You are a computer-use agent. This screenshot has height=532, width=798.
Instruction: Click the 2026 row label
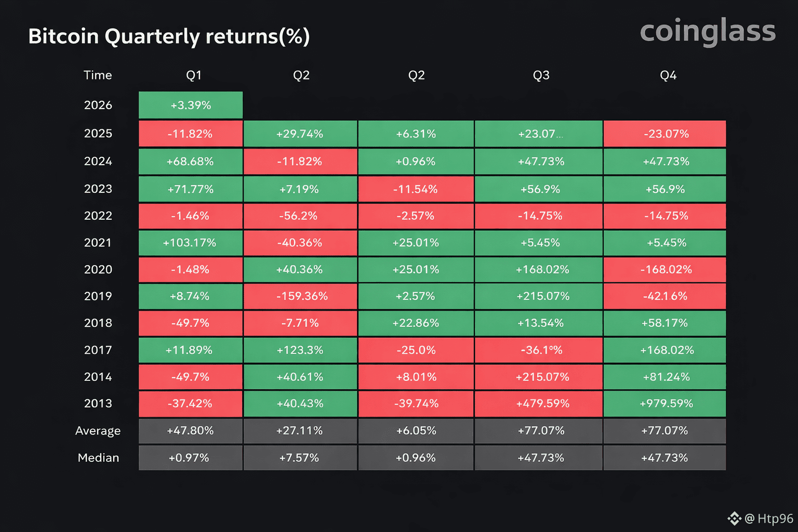tap(98, 105)
